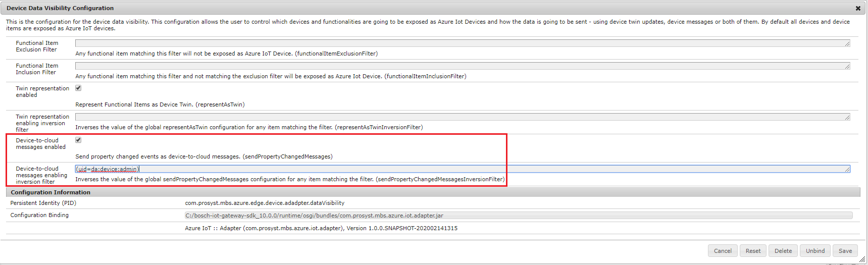This screenshot has height=265, width=868.
Task: Click the Device-to-cloud messages enabled label
Action: (40, 144)
